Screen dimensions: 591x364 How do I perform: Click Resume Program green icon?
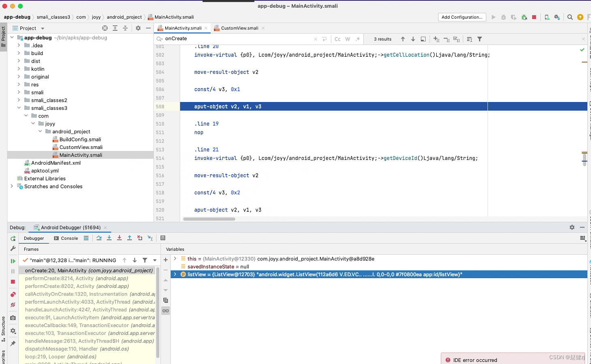coord(13,261)
